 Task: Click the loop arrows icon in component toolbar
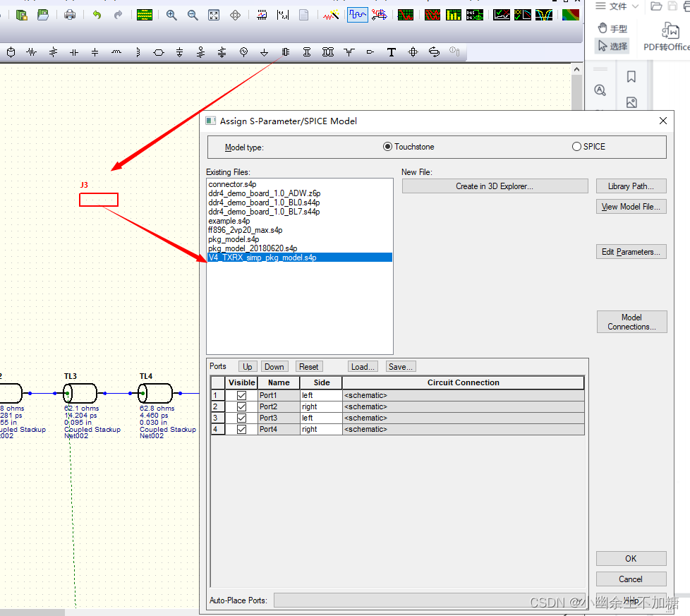(x=435, y=52)
